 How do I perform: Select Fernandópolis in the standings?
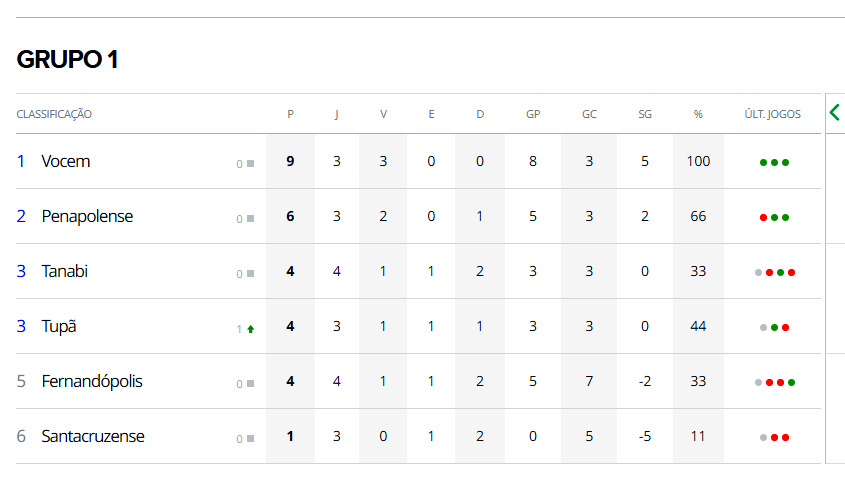[x=92, y=381]
